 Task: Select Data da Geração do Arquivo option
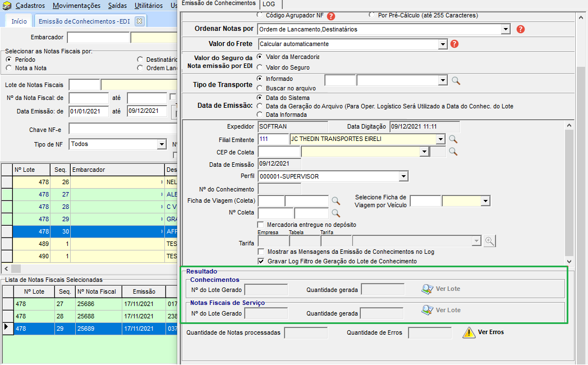[260, 106]
